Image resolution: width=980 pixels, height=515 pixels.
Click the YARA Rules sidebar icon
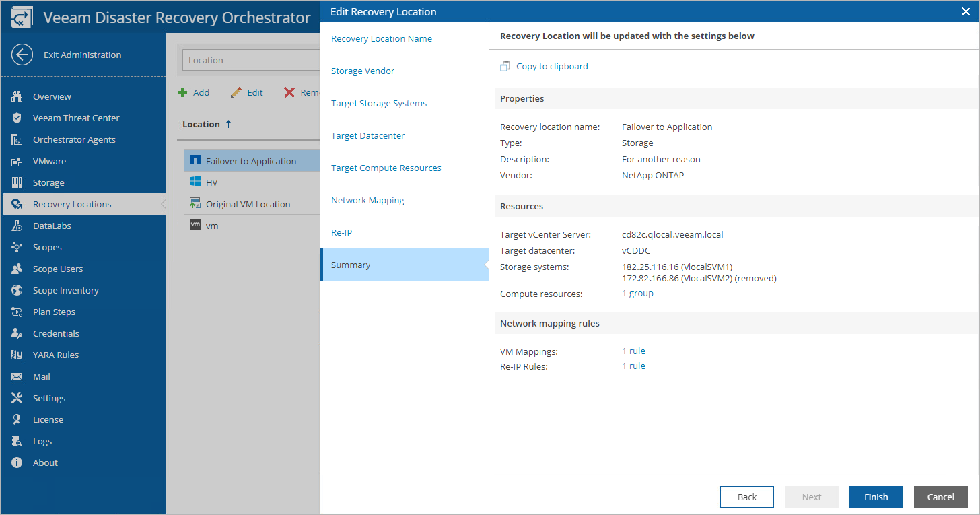17,355
